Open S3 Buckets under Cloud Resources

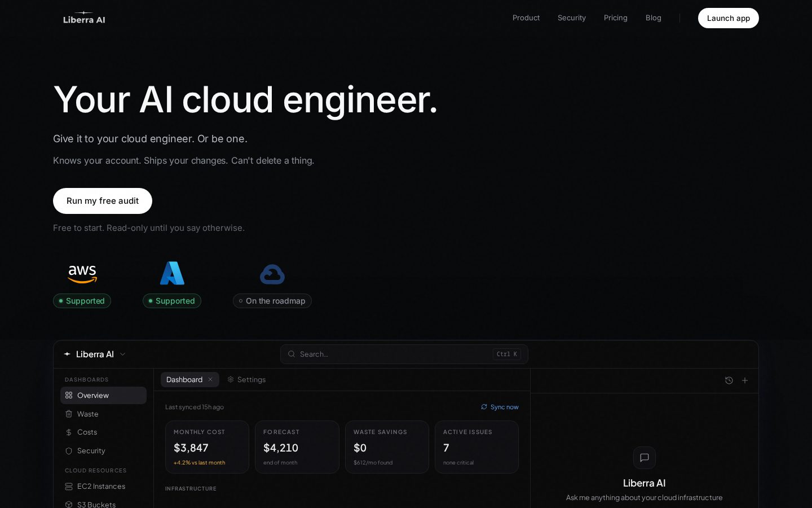click(103, 503)
